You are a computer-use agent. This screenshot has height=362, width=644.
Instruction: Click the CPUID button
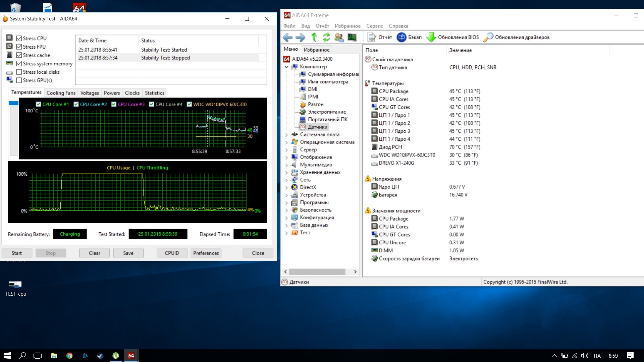172,253
